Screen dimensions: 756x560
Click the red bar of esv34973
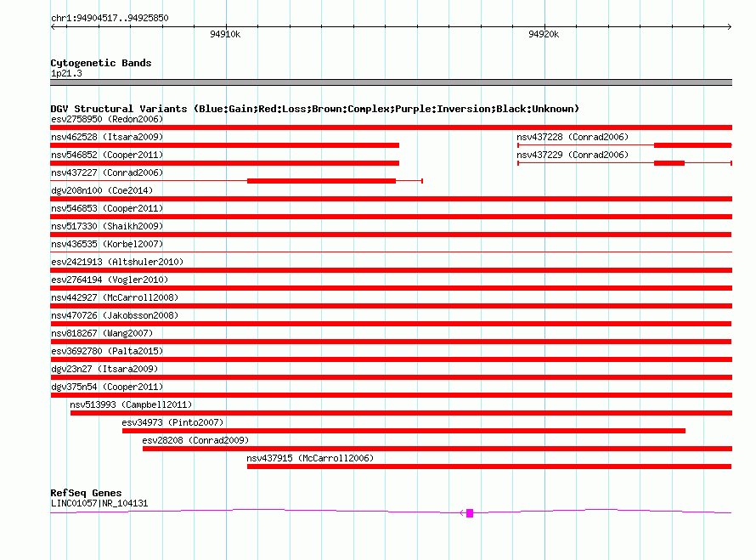403,431
